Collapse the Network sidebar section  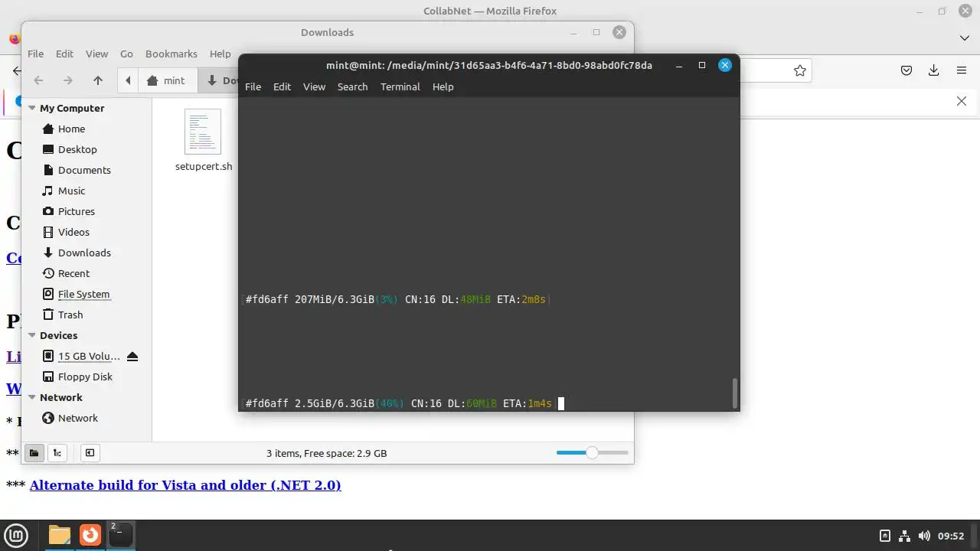click(32, 397)
